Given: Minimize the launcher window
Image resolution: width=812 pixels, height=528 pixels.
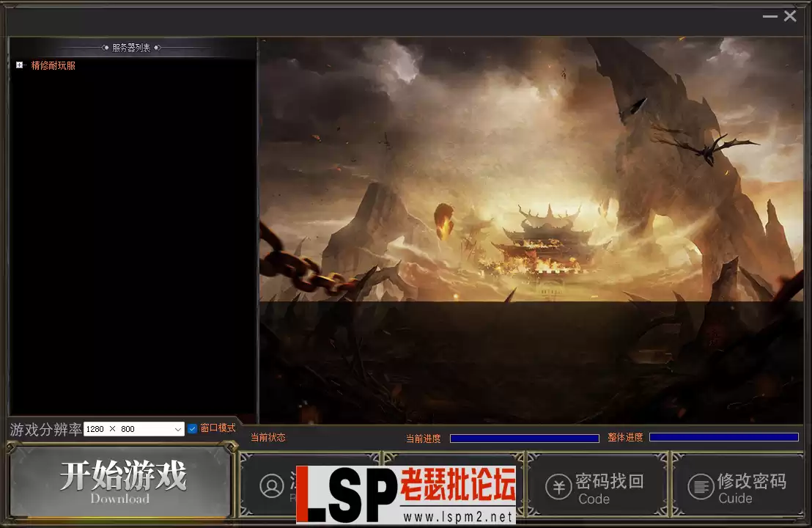Looking at the screenshot, I should point(770,17).
